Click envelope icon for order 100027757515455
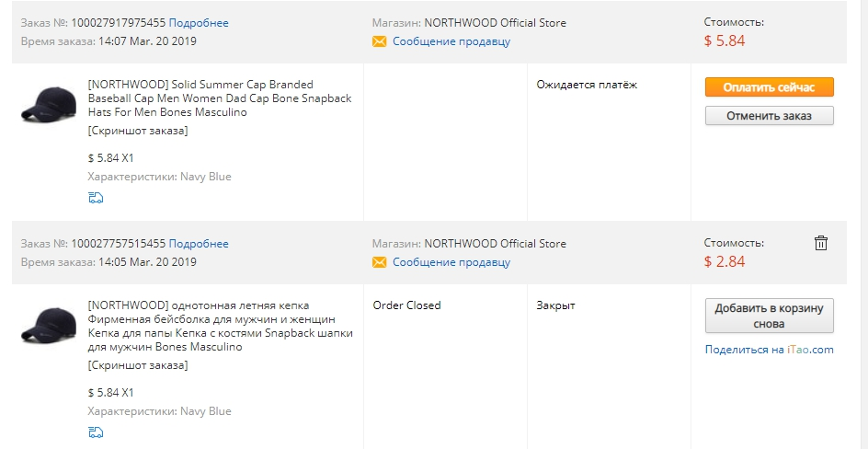 pos(379,262)
